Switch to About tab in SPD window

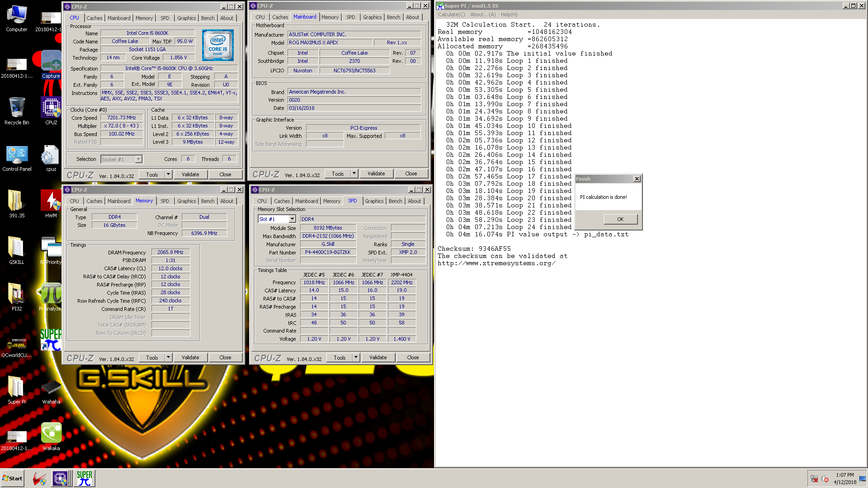click(415, 201)
